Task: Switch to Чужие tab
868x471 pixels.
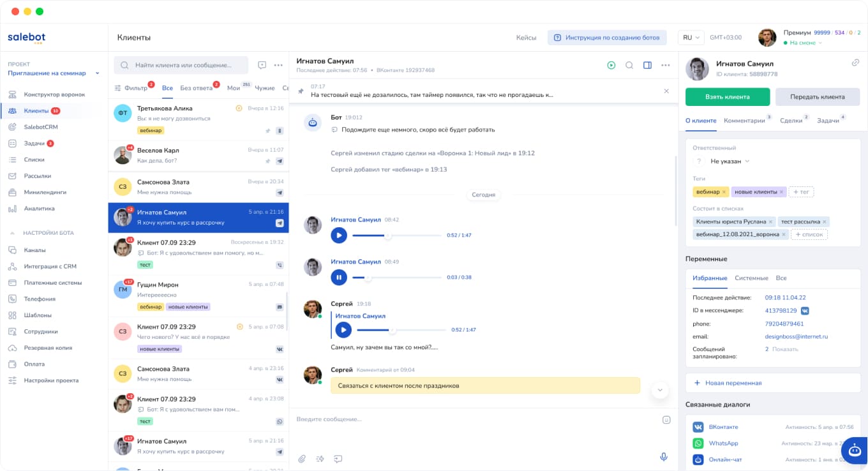Action: [x=265, y=88]
